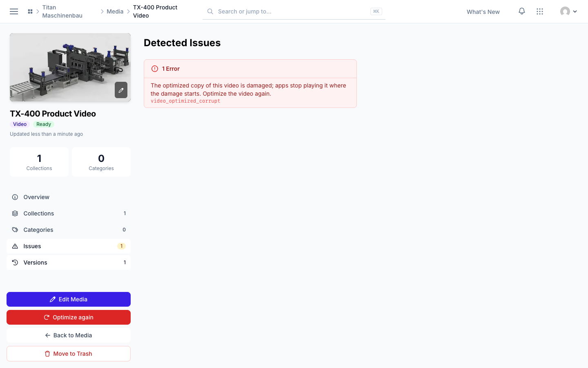Click the video_optimized_corrupt error code
Viewport: 588px width, 368px height.
[x=185, y=101]
